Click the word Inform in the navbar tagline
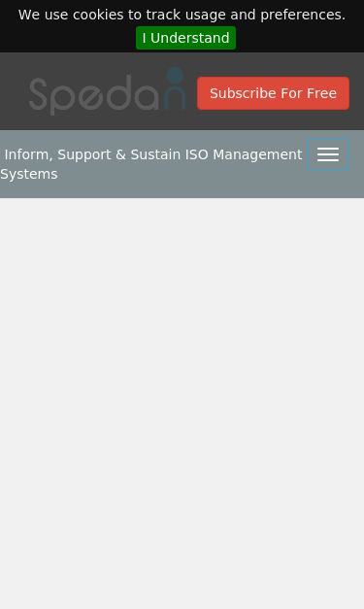The image size is (364, 609). [28, 154]
